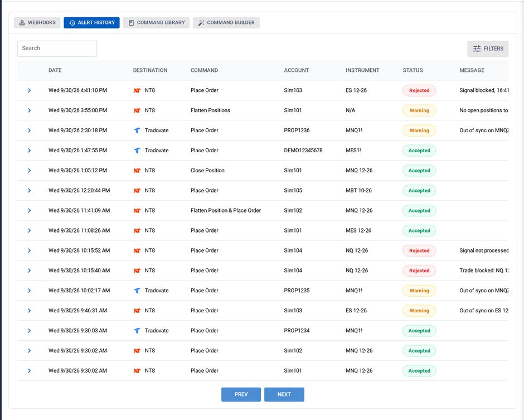Image resolution: width=524 pixels, height=420 pixels.
Task: Click the STATUS column header
Action: pos(413,70)
